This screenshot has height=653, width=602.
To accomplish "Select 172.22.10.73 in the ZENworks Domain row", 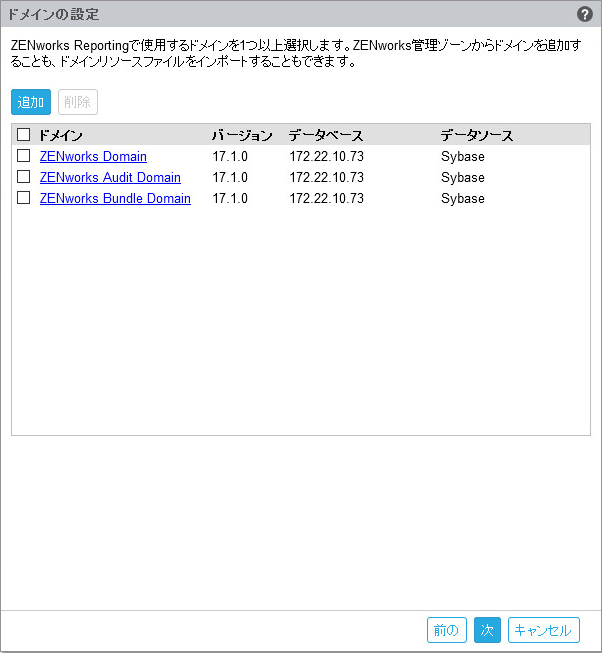I will point(327,157).
